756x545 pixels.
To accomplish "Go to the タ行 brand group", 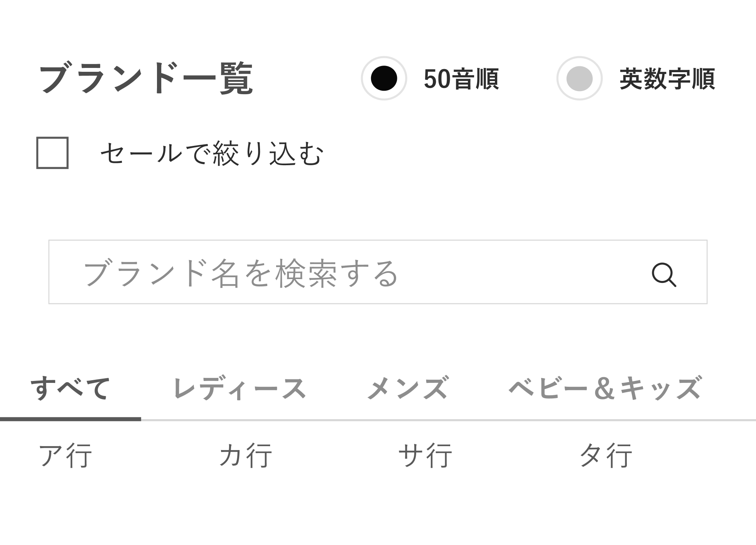I will [606, 455].
